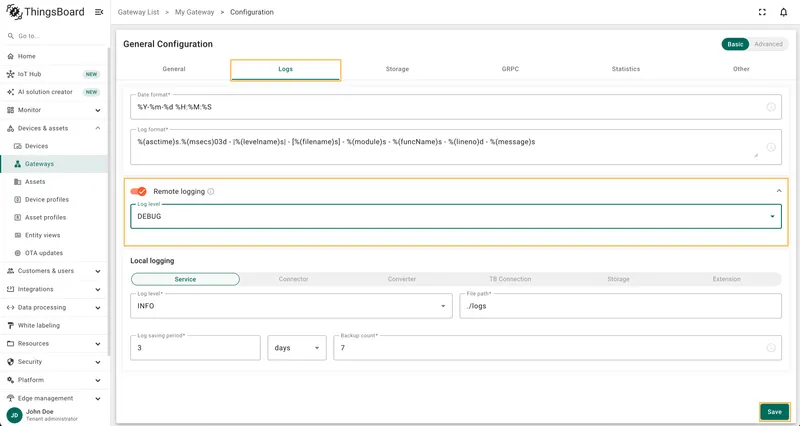This screenshot has width=800, height=426.
Task: Click the ThingsBoard logo icon
Action: point(14,12)
